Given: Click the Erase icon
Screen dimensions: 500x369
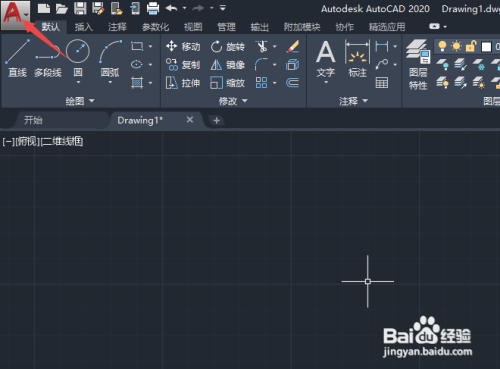Looking at the screenshot, I should coord(293,46).
